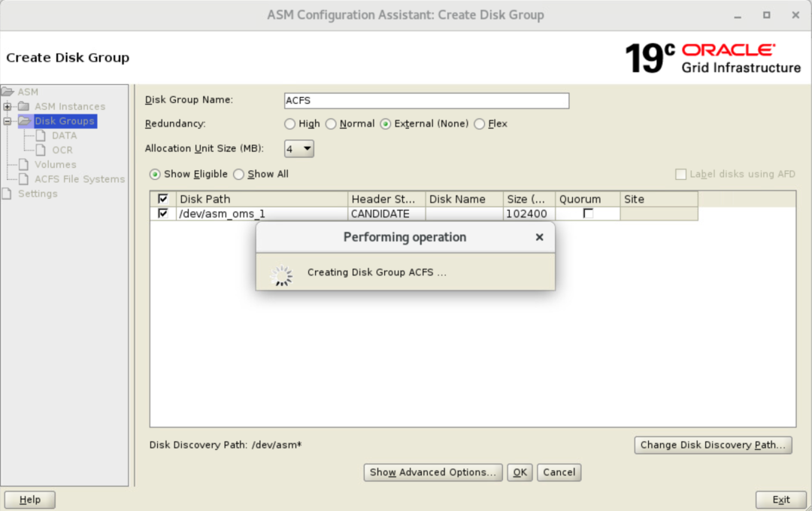Click the ACFS File Systems document icon
Image resolution: width=812 pixels, height=511 pixels.
tap(23, 179)
